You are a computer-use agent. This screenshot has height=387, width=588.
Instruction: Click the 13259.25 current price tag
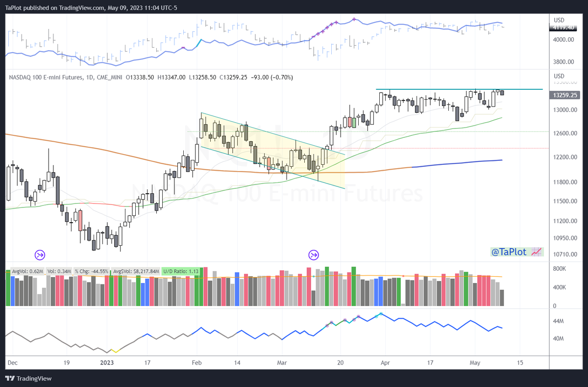tap(564, 95)
